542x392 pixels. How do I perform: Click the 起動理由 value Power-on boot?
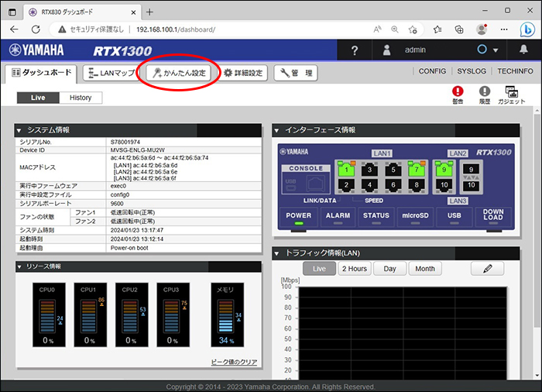click(x=129, y=248)
